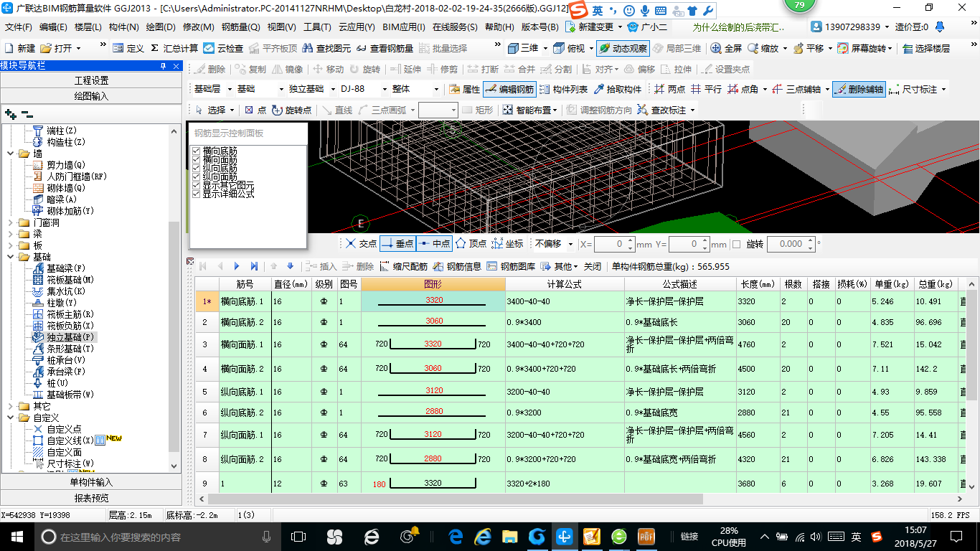Click 拾取构件 pick component tool
Viewport: 980px width, 551px height.
pos(618,90)
